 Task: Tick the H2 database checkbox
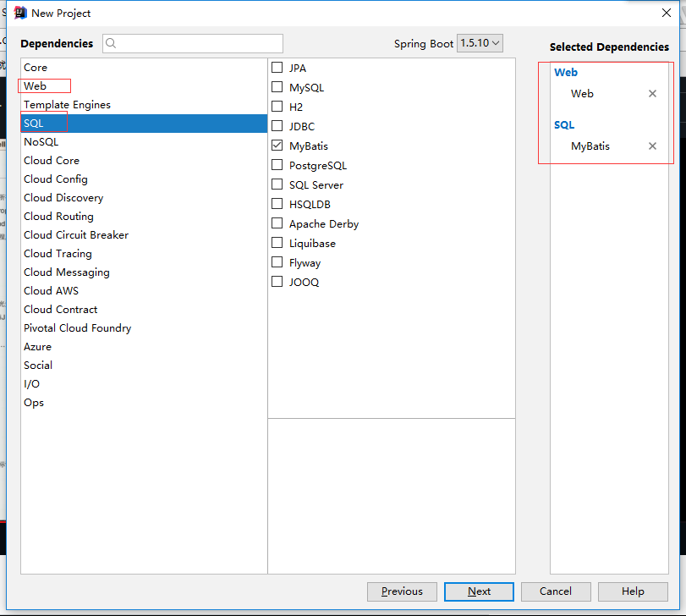click(x=277, y=107)
